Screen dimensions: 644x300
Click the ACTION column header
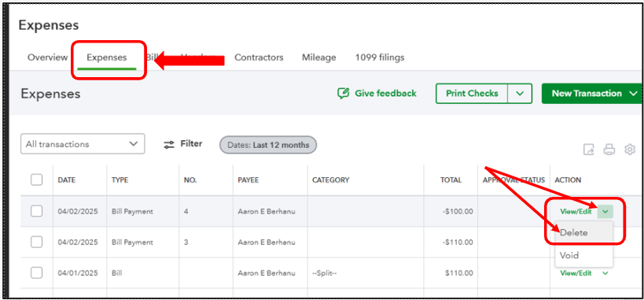pyautogui.click(x=568, y=180)
